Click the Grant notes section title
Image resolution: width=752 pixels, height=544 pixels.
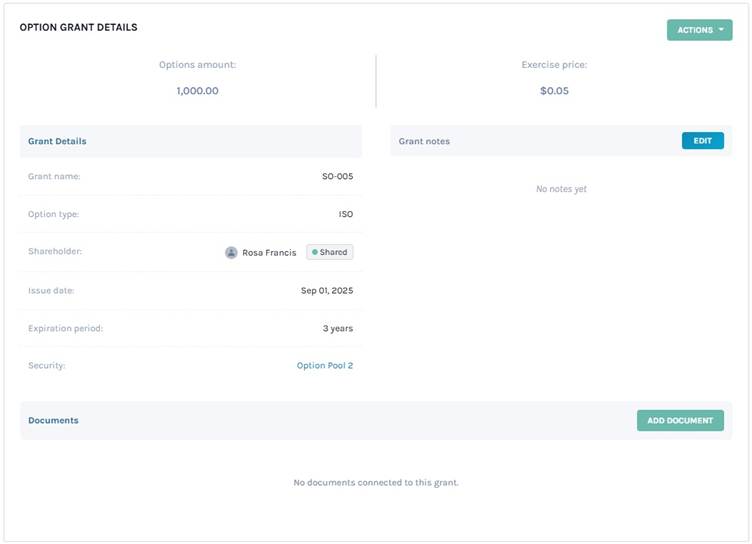click(x=424, y=141)
